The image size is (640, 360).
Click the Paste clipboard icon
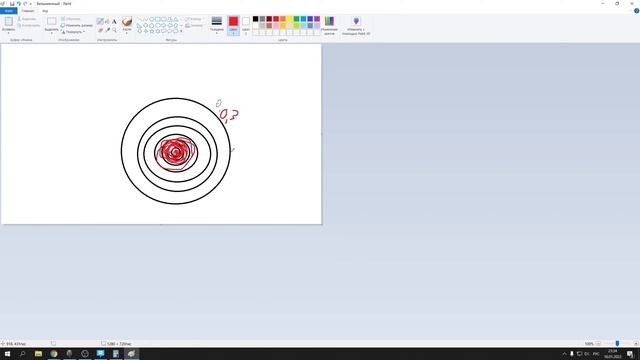[x=9, y=21]
